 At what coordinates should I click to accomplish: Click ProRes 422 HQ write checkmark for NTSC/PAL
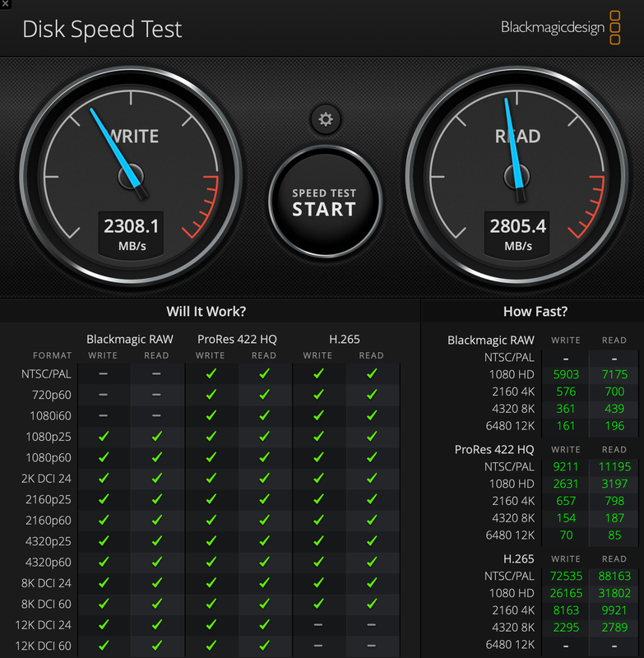pos(211,373)
